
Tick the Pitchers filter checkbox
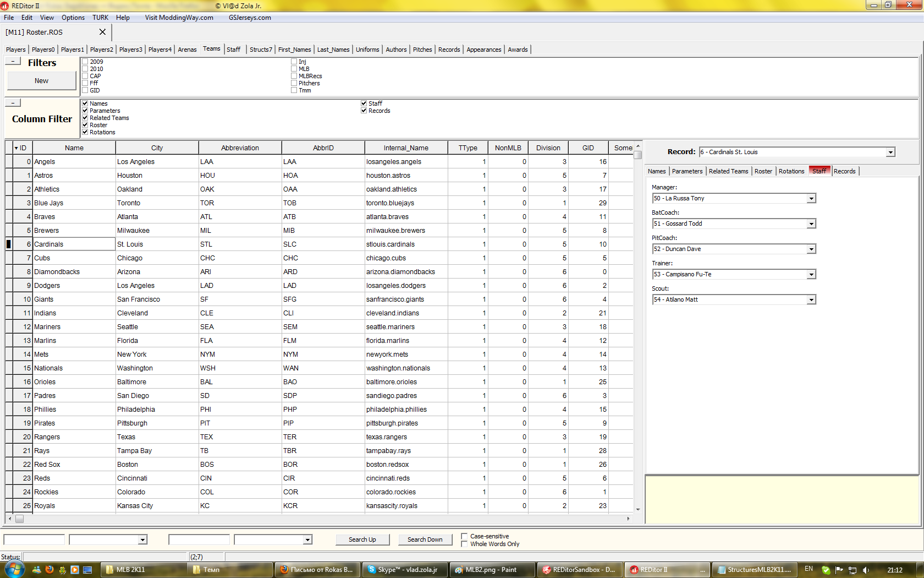coord(294,83)
